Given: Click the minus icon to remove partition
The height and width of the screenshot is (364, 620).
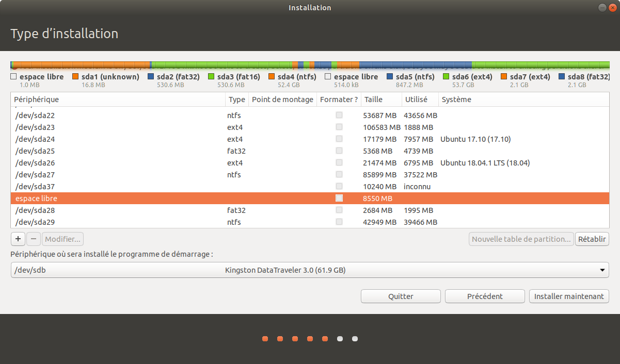Looking at the screenshot, I should pyautogui.click(x=33, y=239).
